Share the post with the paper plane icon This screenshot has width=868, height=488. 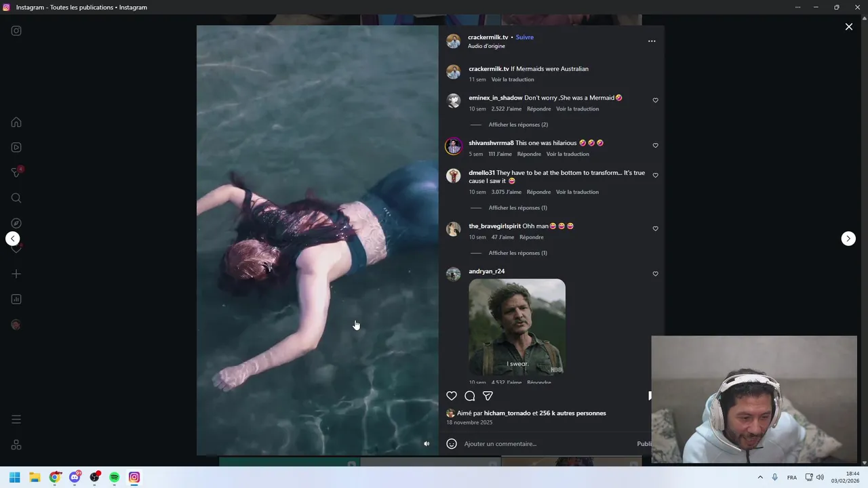tap(488, 396)
